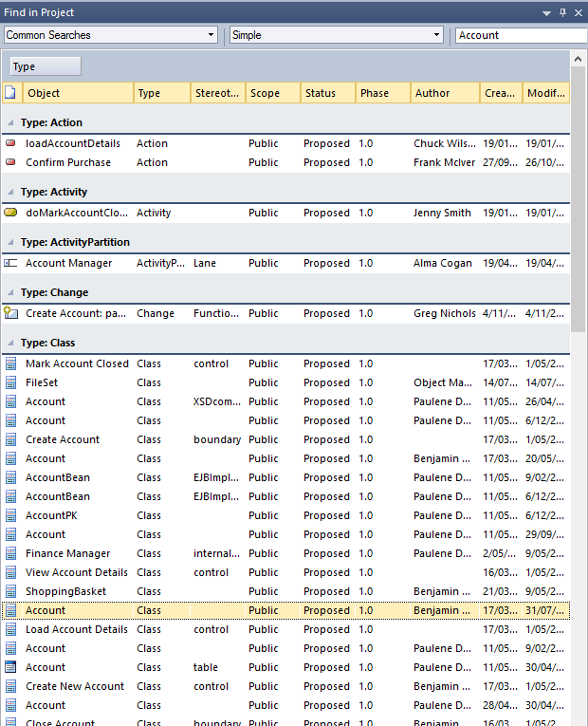Open the Common Searches dropdown
This screenshot has width=588, height=726.
pyautogui.click(x=211, y=35)
